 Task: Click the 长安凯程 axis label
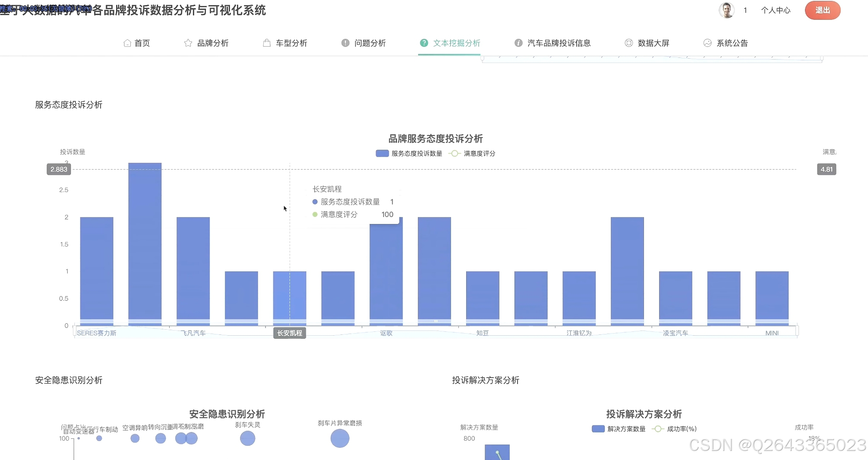point(290,333)
